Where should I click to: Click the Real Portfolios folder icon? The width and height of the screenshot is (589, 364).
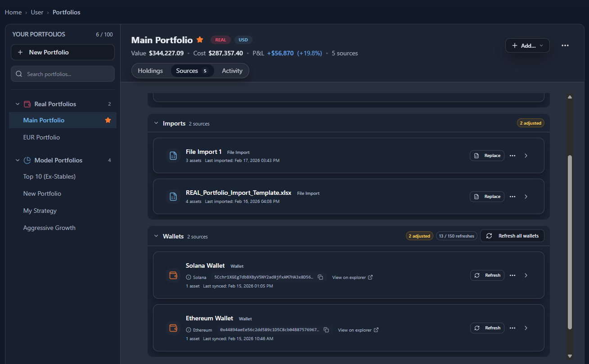coord(27,103)
